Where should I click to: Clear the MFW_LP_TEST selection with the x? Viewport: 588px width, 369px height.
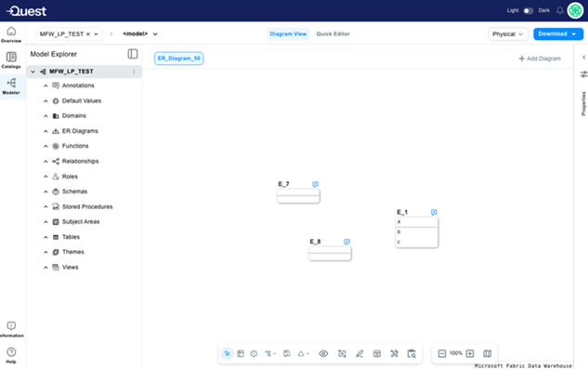point(88,33)
